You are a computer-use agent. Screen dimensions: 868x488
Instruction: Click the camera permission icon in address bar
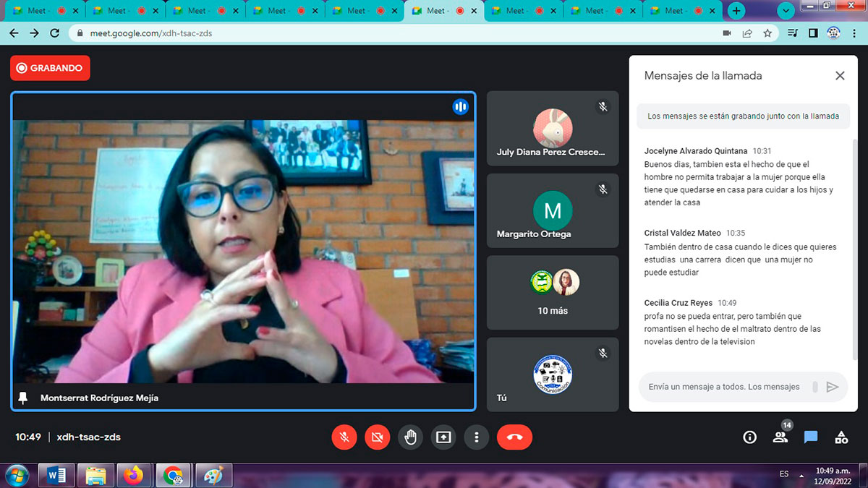click(x=727, y=33)
